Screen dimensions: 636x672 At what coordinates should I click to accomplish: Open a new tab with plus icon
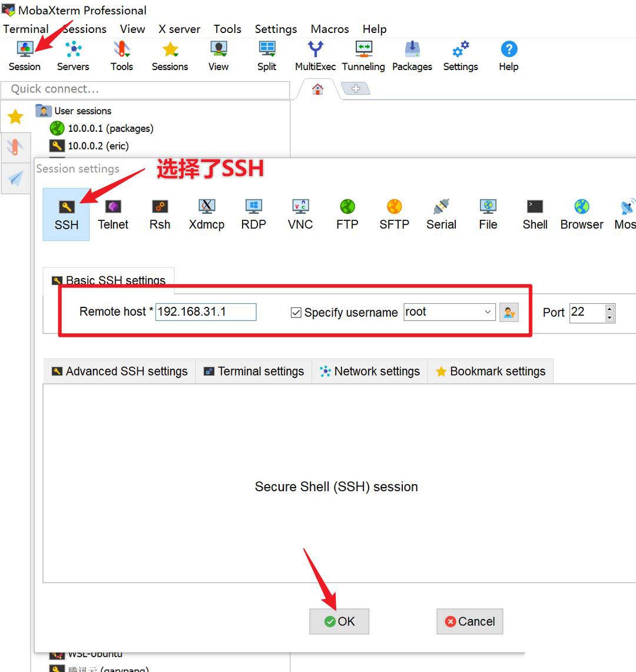click(356, 89)
